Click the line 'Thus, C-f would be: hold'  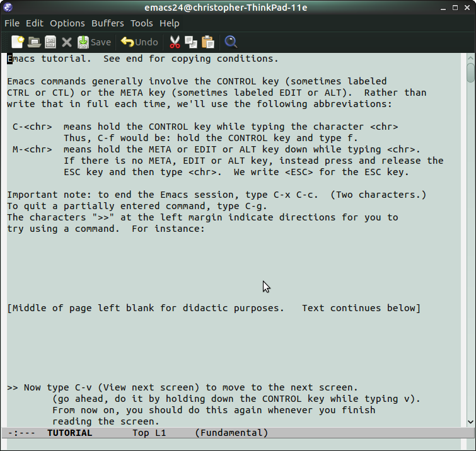click(x=211, y=138)
